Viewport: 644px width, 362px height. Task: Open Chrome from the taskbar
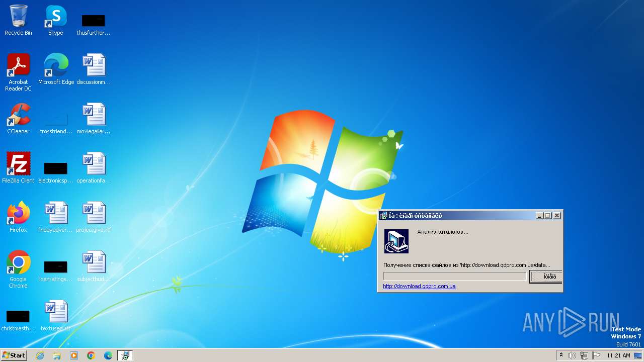(x=91, y=355)
